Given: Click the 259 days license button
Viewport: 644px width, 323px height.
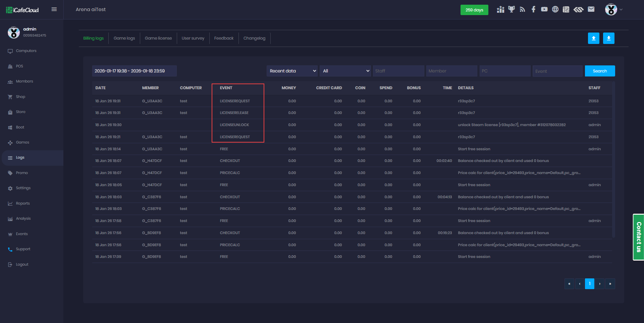Looking at the screenshot, I should 474,10.
